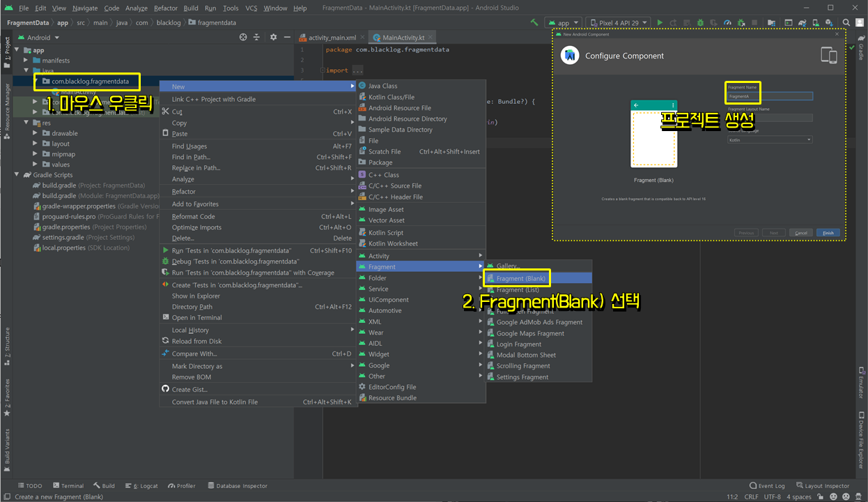
Task: Click Paste in context menu
Action: pos(258,134)
